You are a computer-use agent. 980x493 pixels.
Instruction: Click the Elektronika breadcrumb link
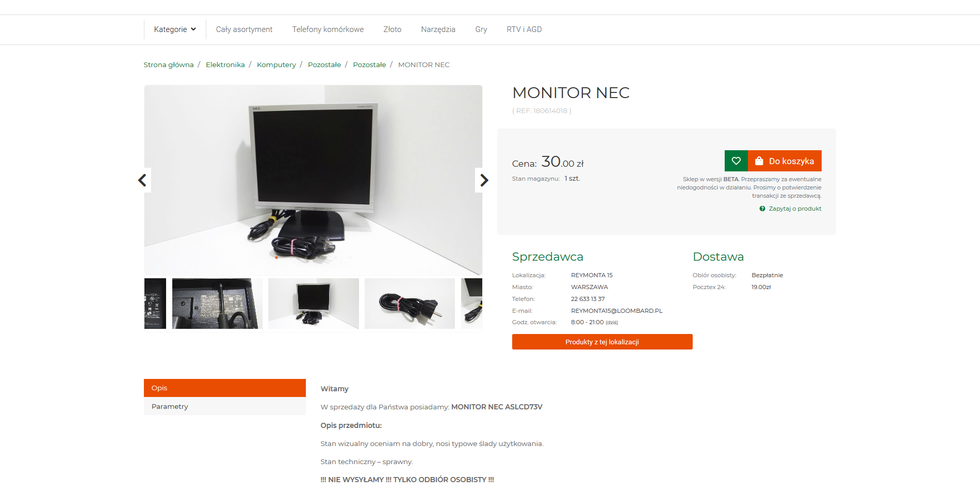tap(225, 65)
